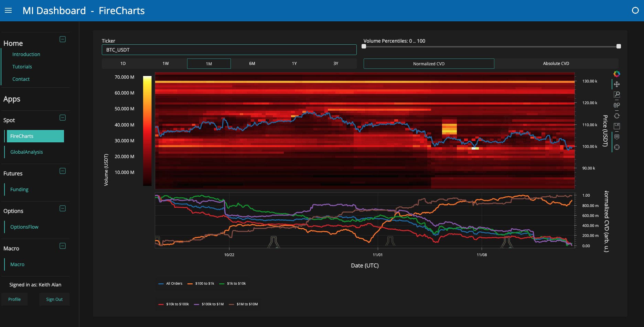Viewport: 644px width, 327px height.
Task: Collapse the Spot section
Action: pos(63,118)
